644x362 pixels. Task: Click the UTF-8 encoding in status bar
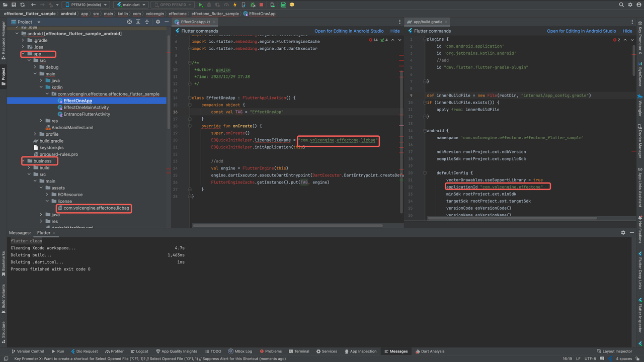(591, 358)
